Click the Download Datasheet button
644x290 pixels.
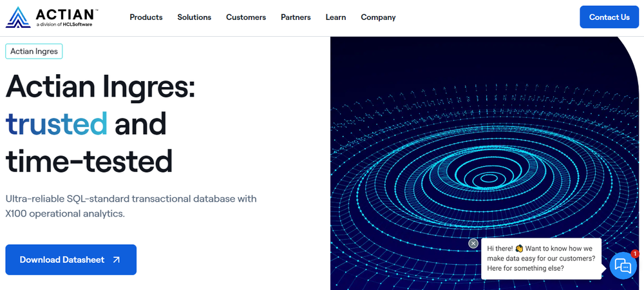[71, 260]
